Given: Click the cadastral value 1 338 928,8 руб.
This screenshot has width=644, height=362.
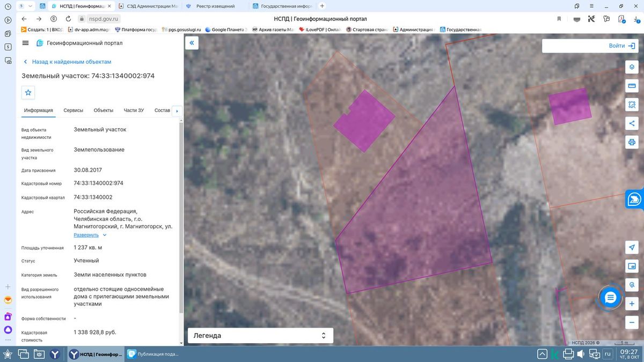Looking at the screenshot, I should [95, 333].
